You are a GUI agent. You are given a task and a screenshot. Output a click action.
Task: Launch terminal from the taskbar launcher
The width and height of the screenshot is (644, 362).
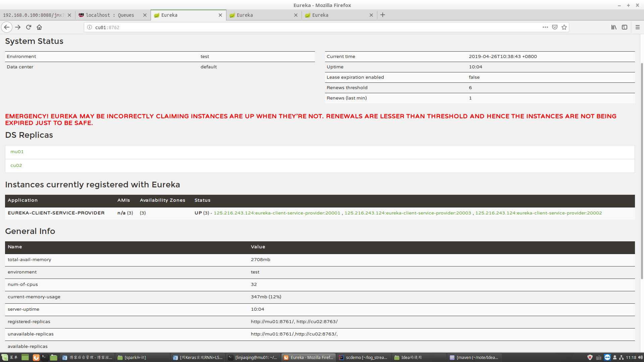[x=44, y=357]
